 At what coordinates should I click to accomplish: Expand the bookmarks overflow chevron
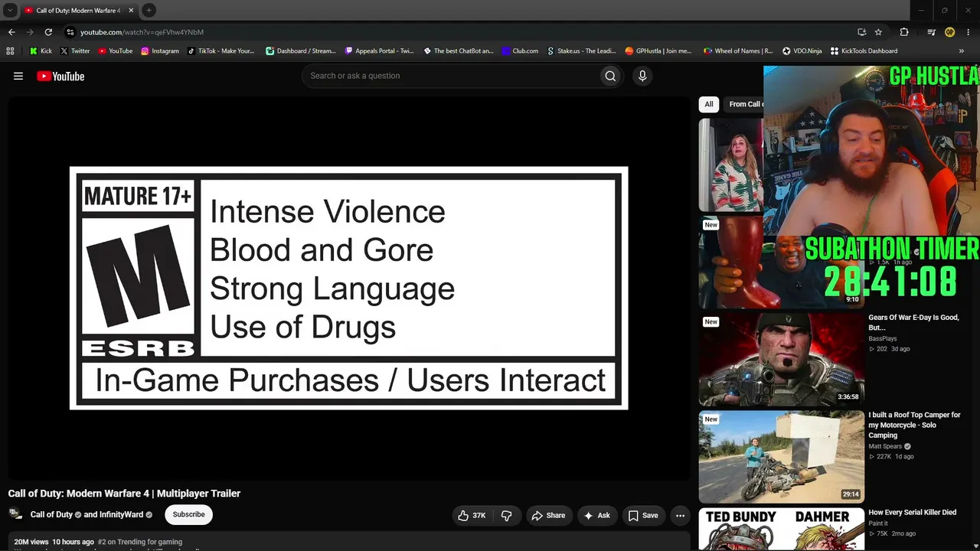[961, 51]
